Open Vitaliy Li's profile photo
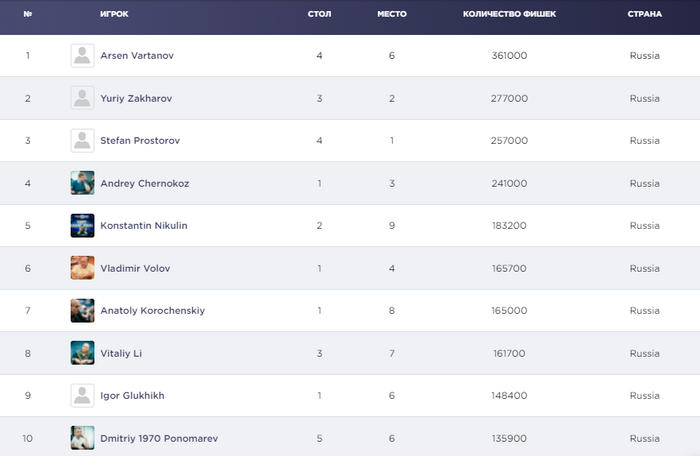 82,353
